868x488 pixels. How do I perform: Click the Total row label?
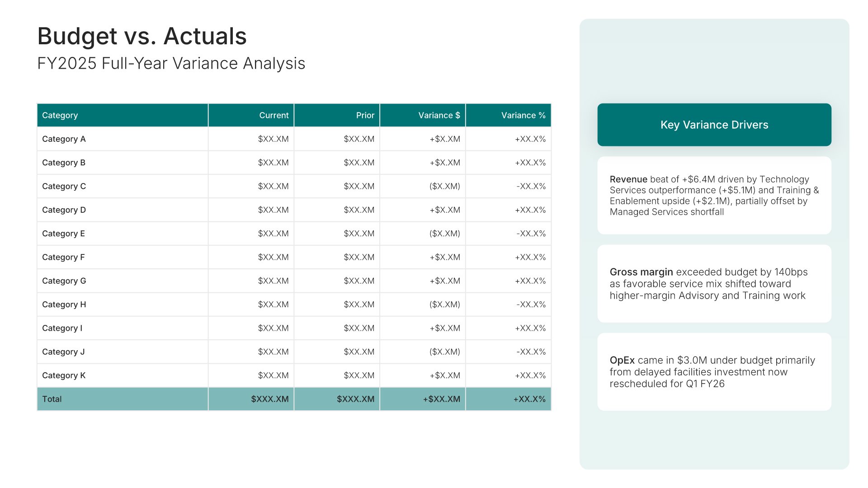click(x=52, y=399)
